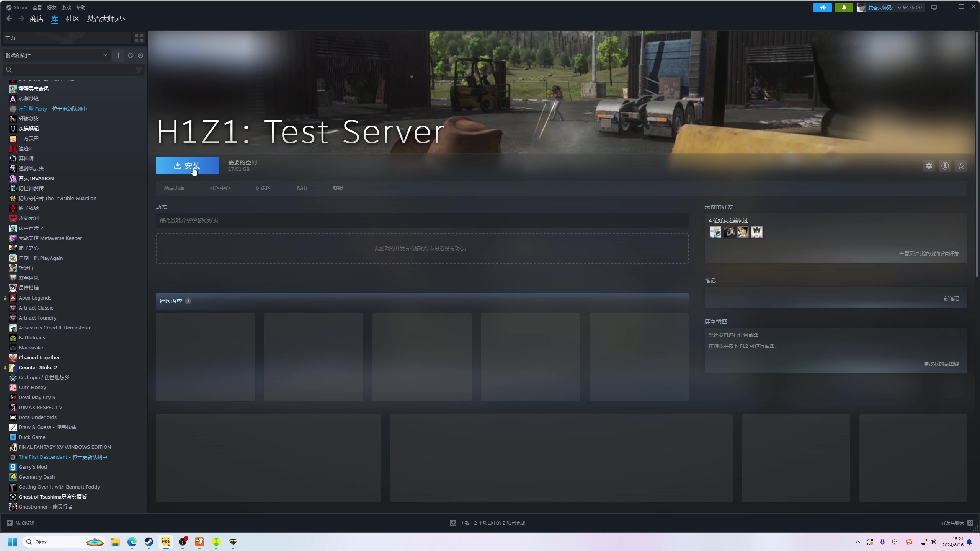Open the 焚香大师兄丶 profile tab
The image size is (980, 551).
point(106,18)
